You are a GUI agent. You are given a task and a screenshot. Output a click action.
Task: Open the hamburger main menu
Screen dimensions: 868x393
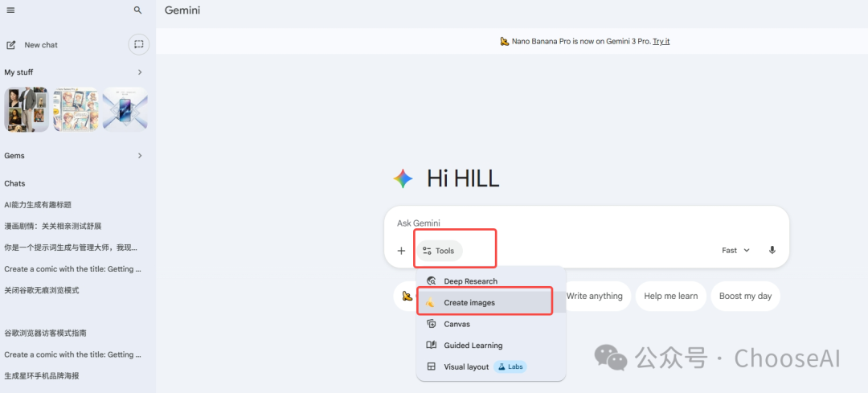[x=10, y=10]
